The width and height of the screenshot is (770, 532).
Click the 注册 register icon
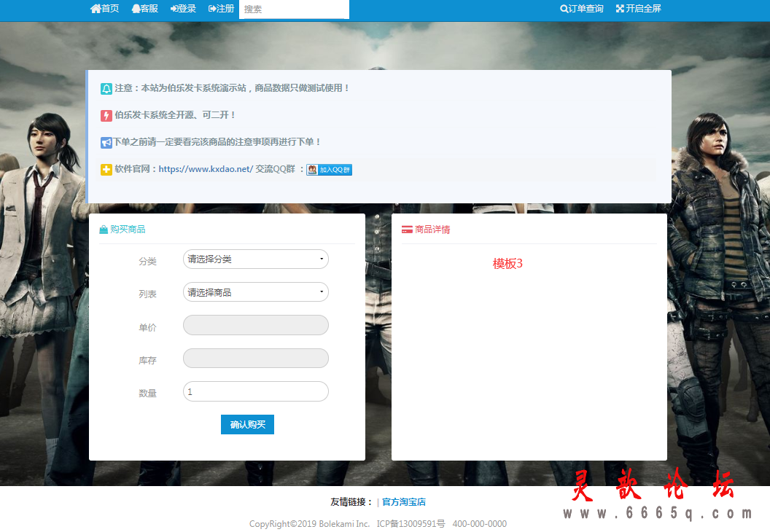click(211, 9)
